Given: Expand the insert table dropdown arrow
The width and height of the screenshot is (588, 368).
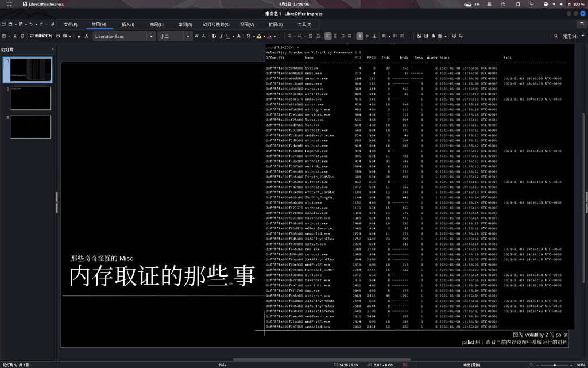Looking at the screenshot, I should [x=445, y=36].
